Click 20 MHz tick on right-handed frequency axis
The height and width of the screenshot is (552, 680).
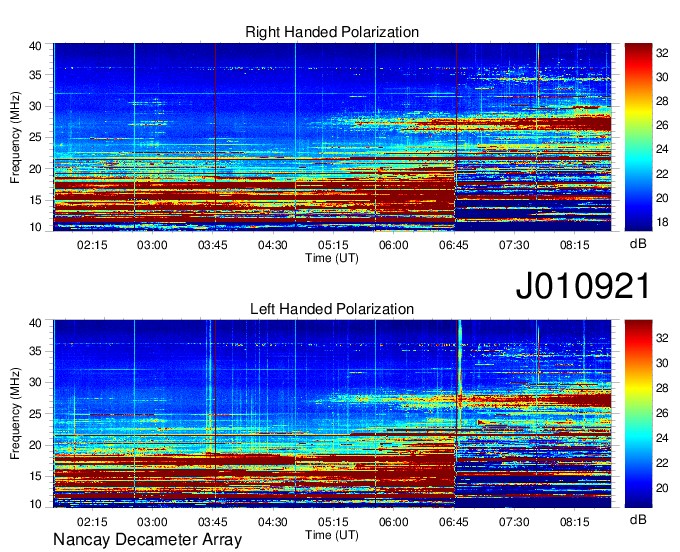coord(36,169)
